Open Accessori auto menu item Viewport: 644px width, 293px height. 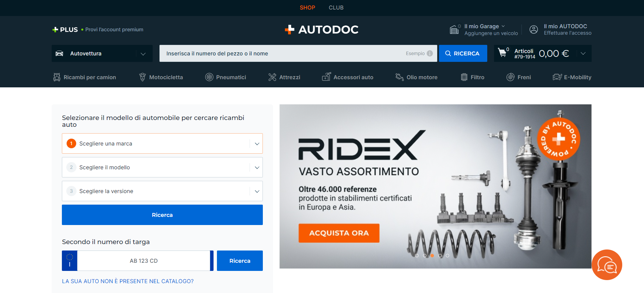(x=348, y=77)
